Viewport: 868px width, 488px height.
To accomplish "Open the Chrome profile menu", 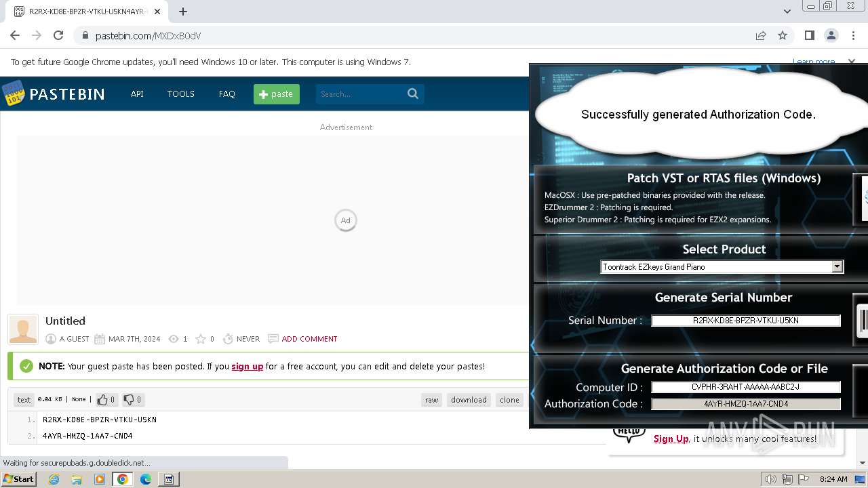I will pos(831,35).
